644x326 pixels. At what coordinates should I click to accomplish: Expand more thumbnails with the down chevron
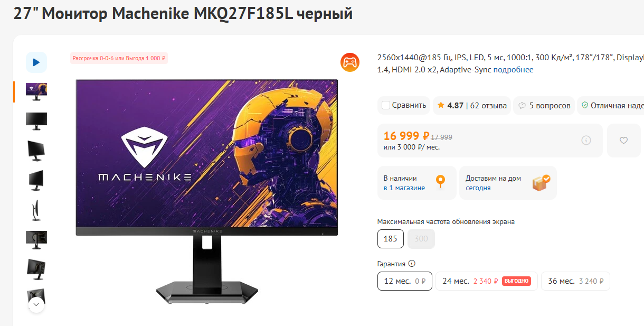[36, 304]
